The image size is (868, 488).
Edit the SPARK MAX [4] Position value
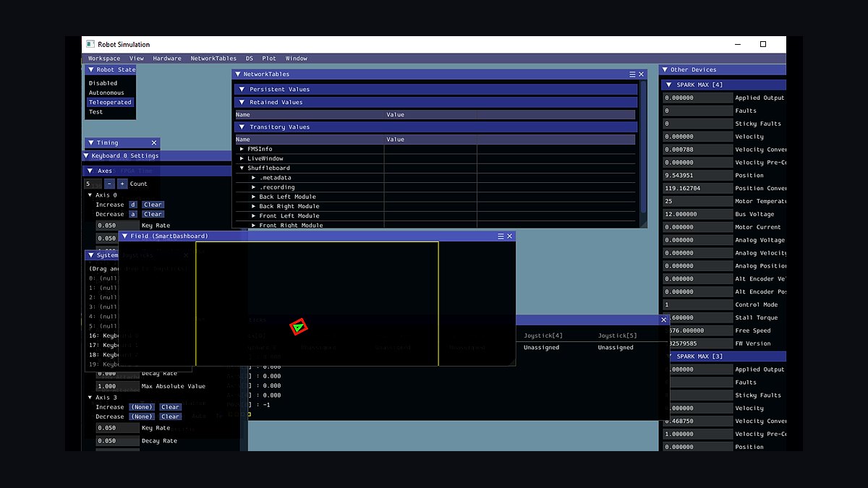tap(698, 176)
